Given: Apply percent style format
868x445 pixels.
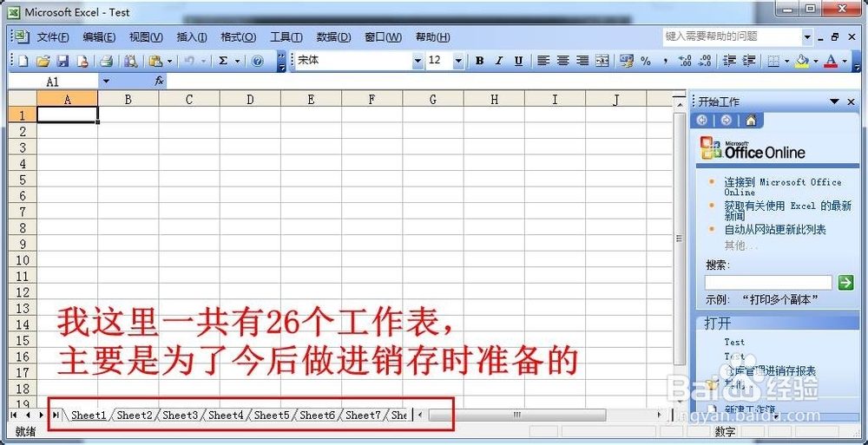Looking at the screenshot, I should click(x=646, y=61).
